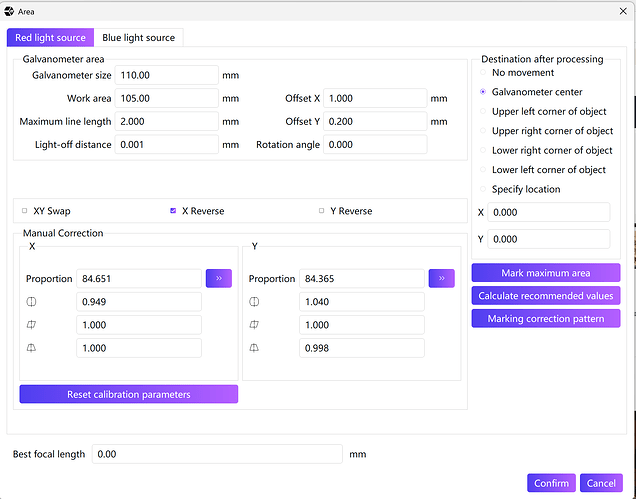
Task: Click X parallelogram value field 1.000
Action: coord(139,325)
